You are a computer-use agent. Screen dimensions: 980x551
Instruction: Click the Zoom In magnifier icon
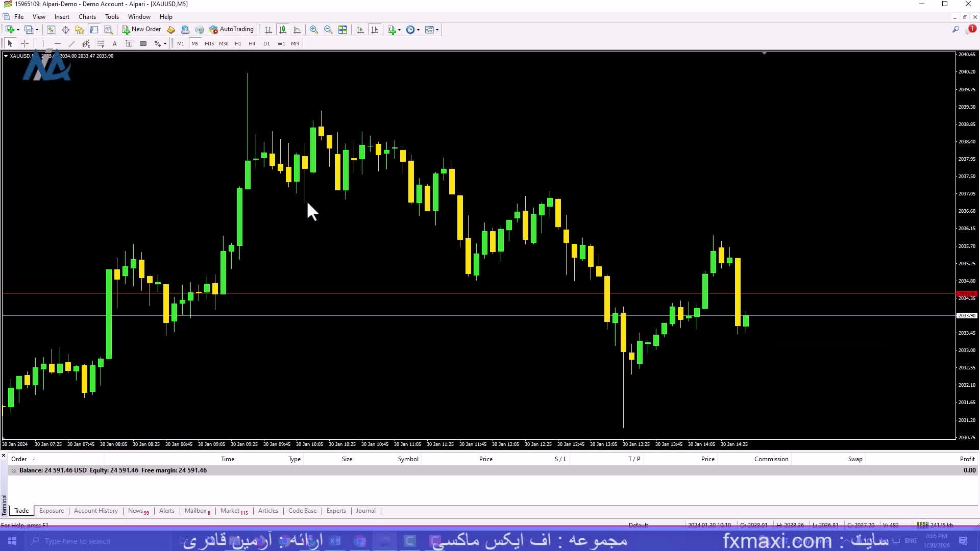[x=313, y=30]
